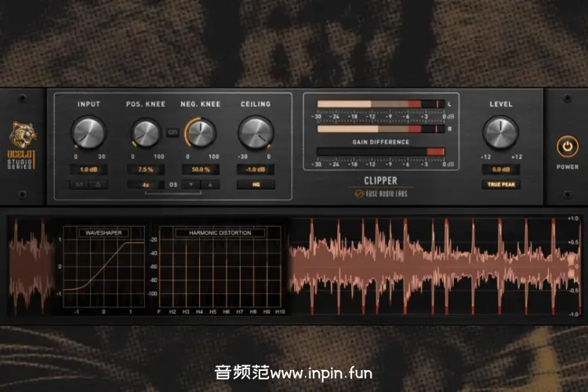Click the WAVESHAPER graph title
Viewport: 588px width, 392px height.
point(103,233)
